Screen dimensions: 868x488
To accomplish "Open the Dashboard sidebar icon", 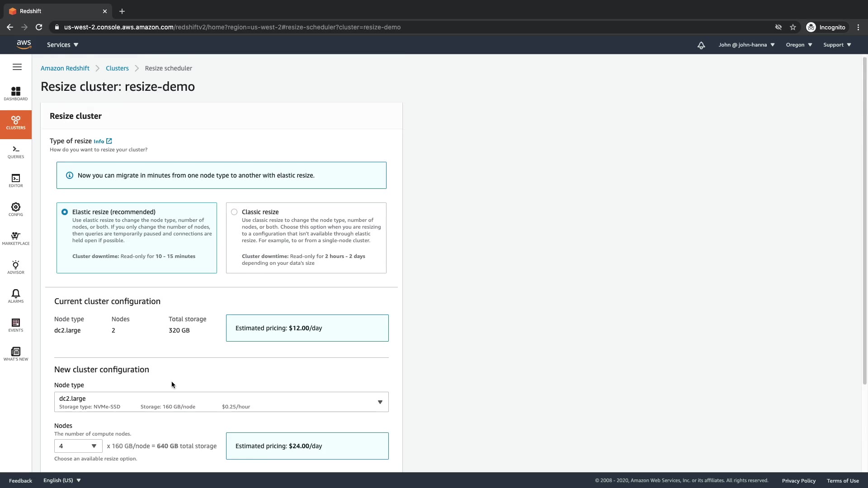I will [16, 94].
